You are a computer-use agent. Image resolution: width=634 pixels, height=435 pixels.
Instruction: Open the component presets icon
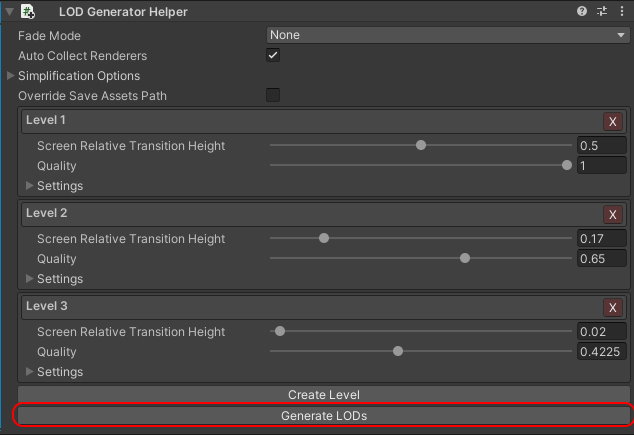click(602, 12)
